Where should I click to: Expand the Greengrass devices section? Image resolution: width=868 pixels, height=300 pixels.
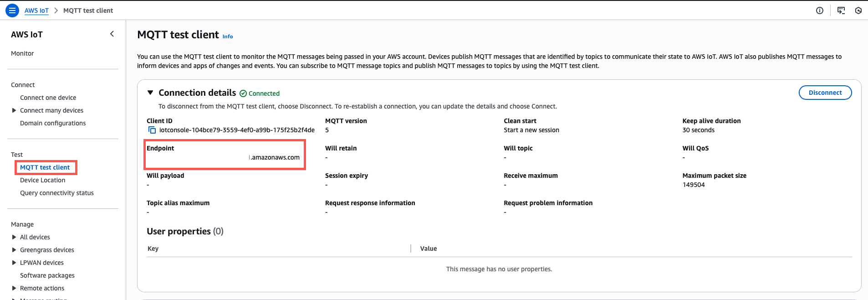pos(14,250)
